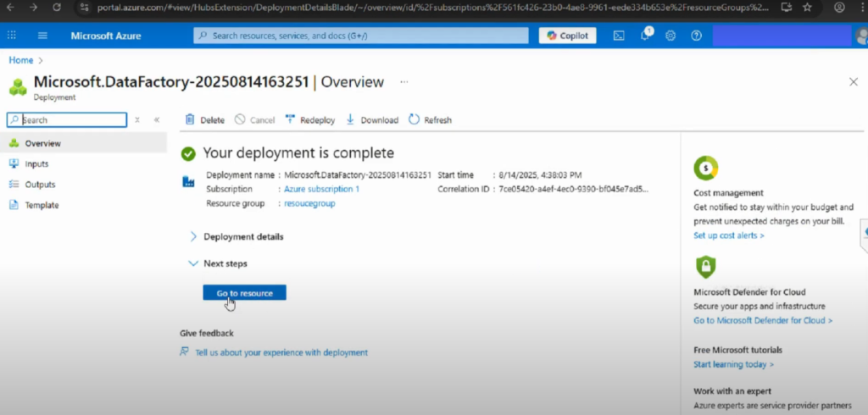Click the start time 8/14/2025, 4:38:03 PM
The image size is (868, 415).
point(540,174)
